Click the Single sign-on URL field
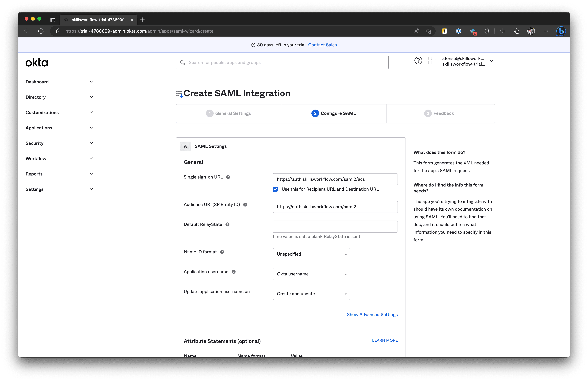The image size is (588, 381). click(335, 179)
